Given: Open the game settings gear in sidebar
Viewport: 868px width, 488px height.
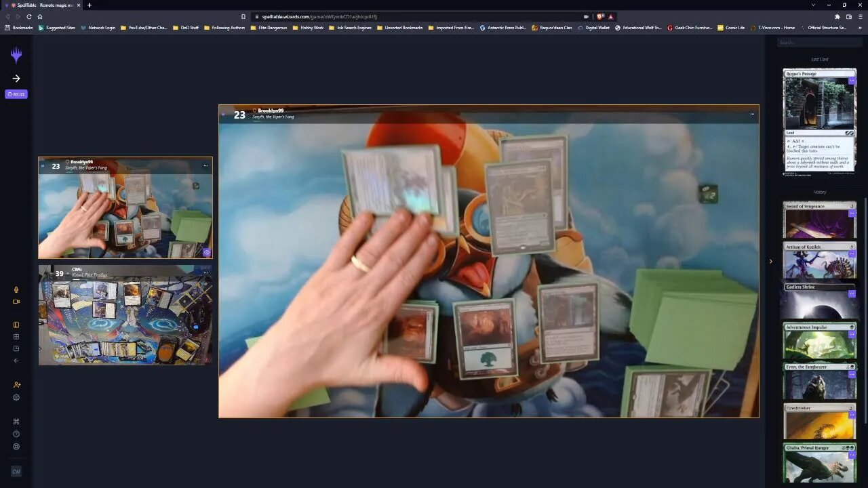Looking at the screenshot, I should (16, 397).
